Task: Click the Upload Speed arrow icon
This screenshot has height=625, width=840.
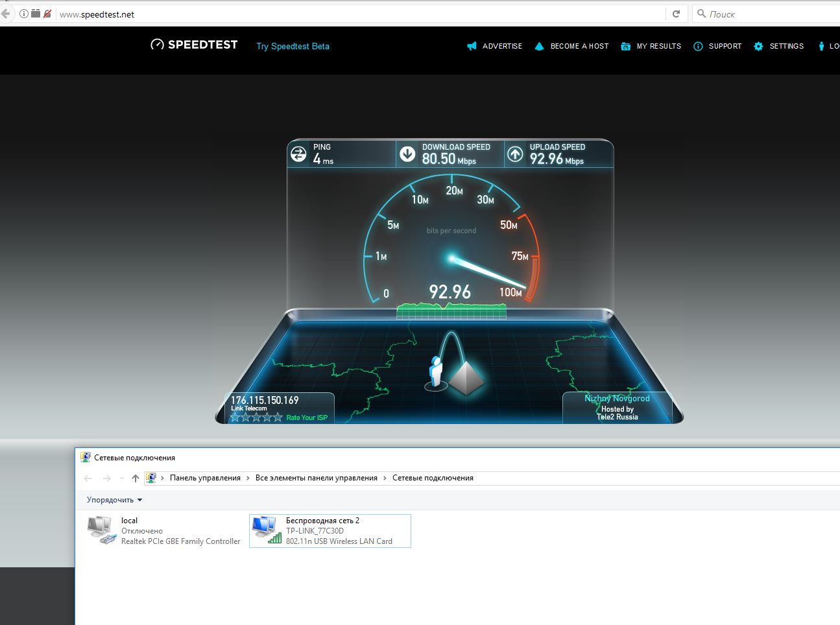Action: (515, 154)
